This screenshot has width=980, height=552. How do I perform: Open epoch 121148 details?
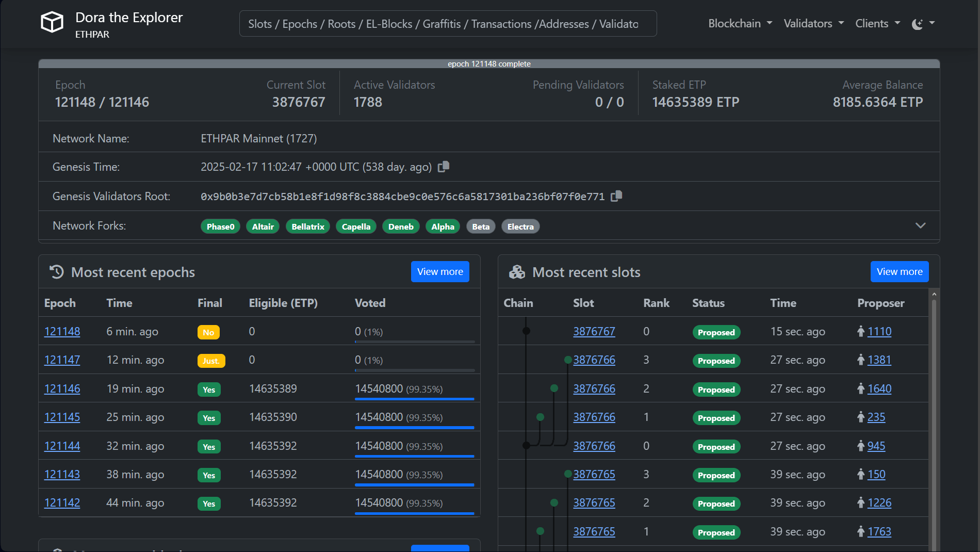[62, 331]
